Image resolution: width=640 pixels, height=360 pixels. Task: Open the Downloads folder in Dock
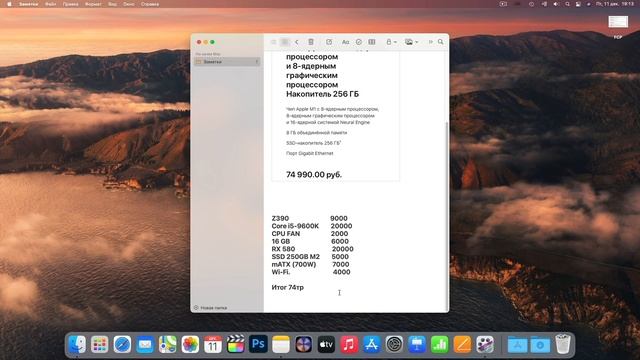pos(540,345)
